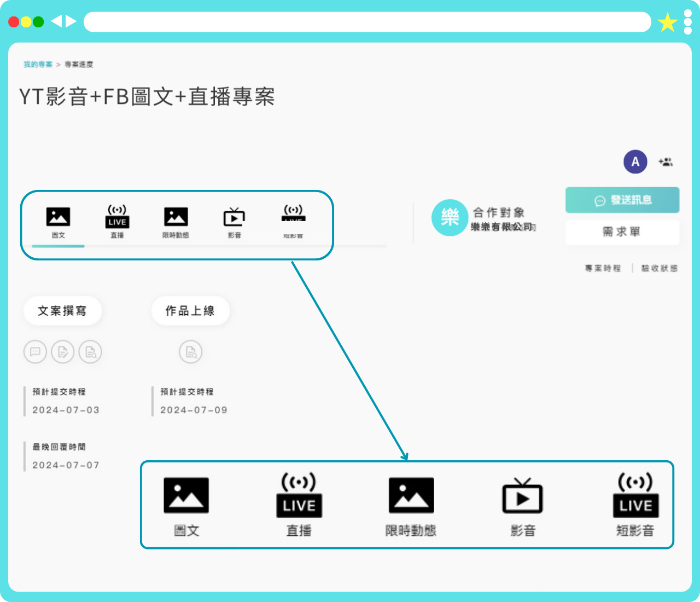Select 圖文 in the small tab row
Image resolution: width=700 pixels, height=602 pixels.
click(58, 223)
